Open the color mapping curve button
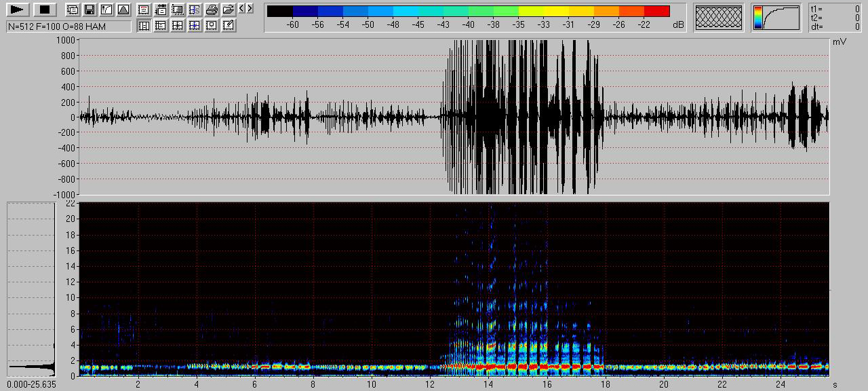This screenshot has height=391, width=868. point(776,18)
